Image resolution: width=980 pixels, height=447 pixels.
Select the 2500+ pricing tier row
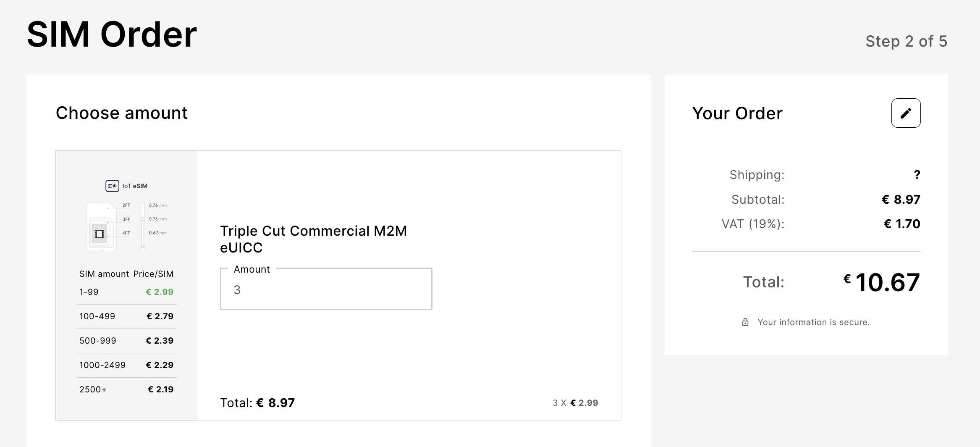click(x=126, y=389)
